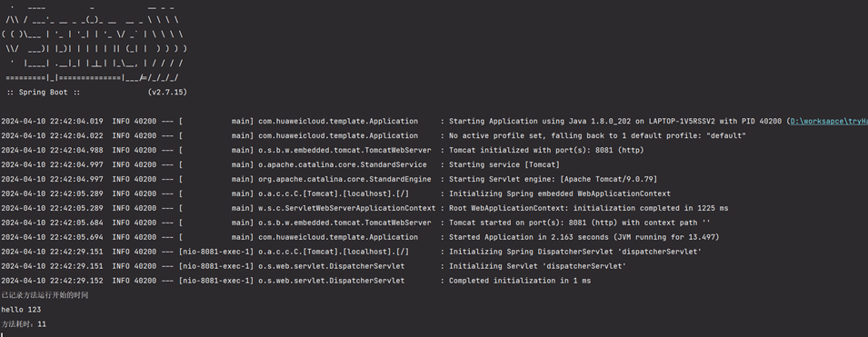
Task: Click "Initializing Servlet 'dispatcherServlet'" log line
Action: point(537,266)
